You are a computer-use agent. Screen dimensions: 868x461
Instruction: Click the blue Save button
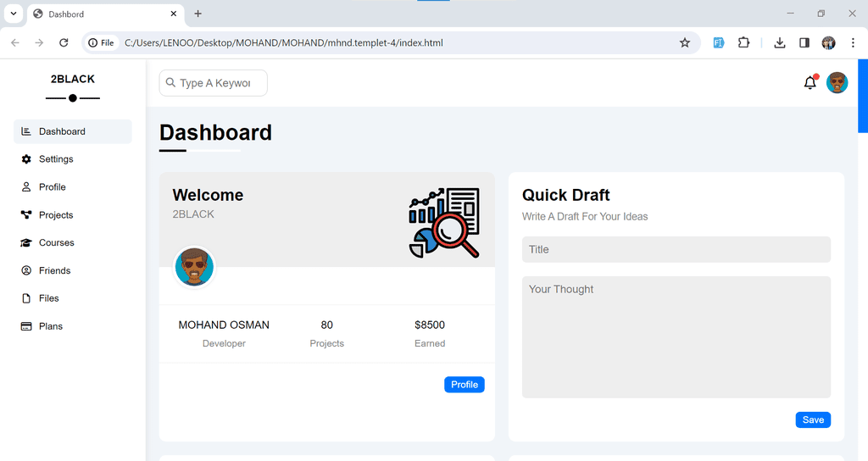[x=813, y=420]
